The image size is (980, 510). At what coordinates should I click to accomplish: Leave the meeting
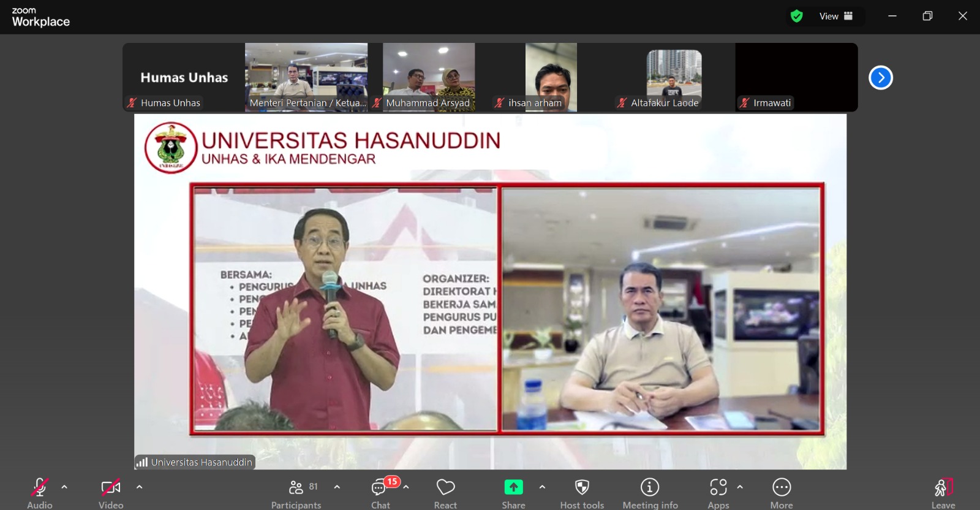point(943,493)
